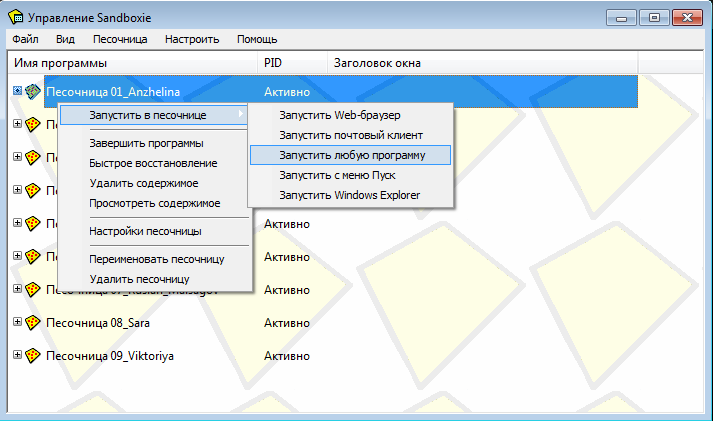This screenshot has width=713, height=421.
Task: Click the Имя программы column header
Action: coord(133,63)
